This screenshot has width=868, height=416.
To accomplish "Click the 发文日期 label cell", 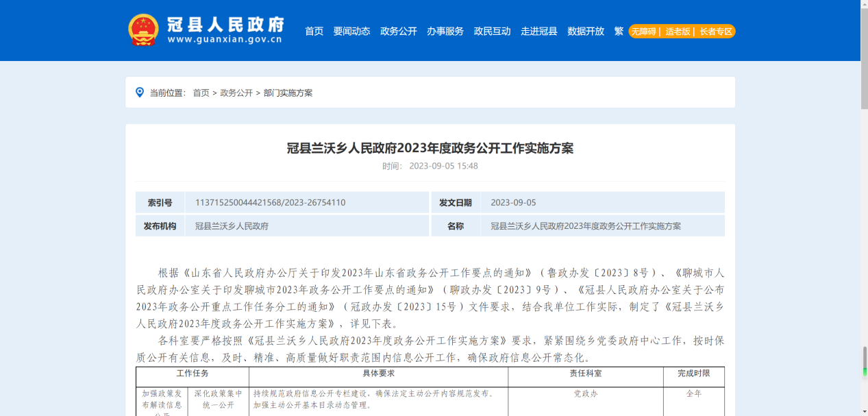I will click(456, 203).
